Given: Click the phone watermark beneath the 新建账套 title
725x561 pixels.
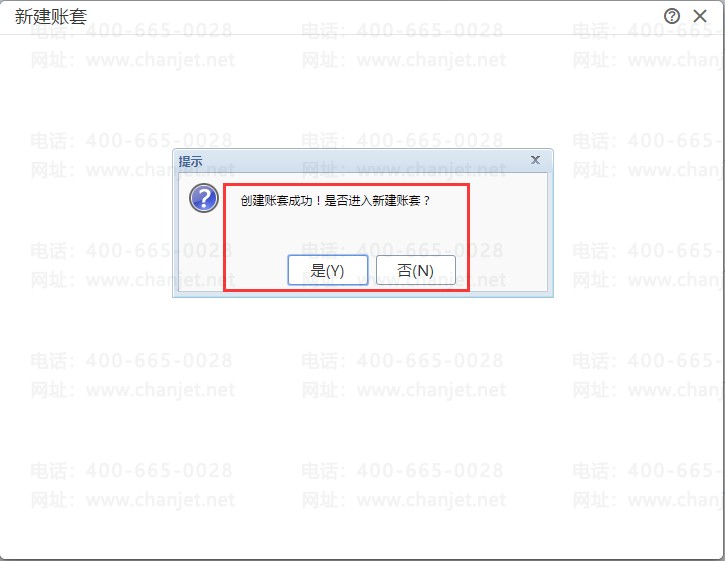Looking at the screenshot, I should 132,31.
